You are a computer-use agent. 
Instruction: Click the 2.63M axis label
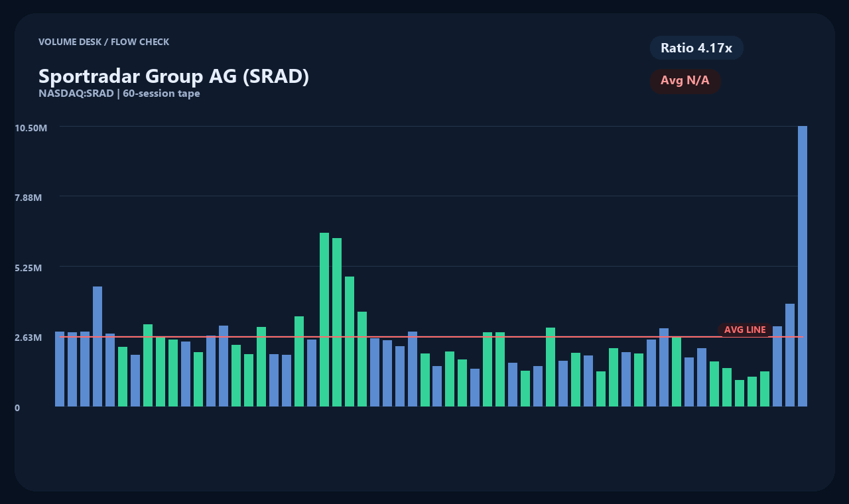[x=29, y=338]
